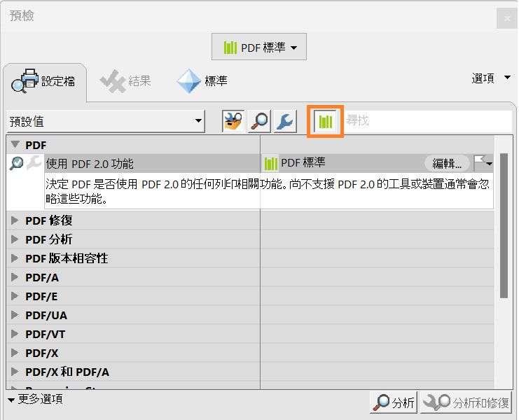Collapse the PDF group
519x420 pixels.
coord(15,144)
